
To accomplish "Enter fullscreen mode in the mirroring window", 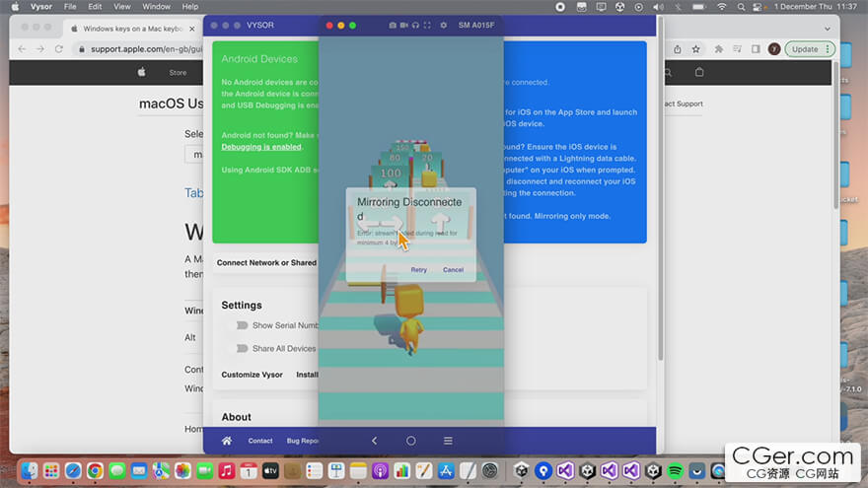I will 427,25.
